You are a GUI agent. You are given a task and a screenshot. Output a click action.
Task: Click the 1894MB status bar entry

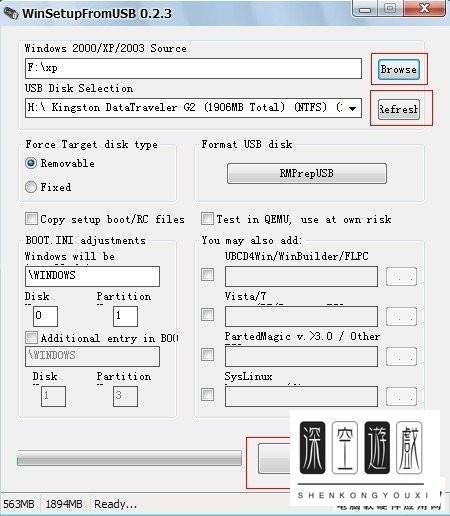pos(64,504)
